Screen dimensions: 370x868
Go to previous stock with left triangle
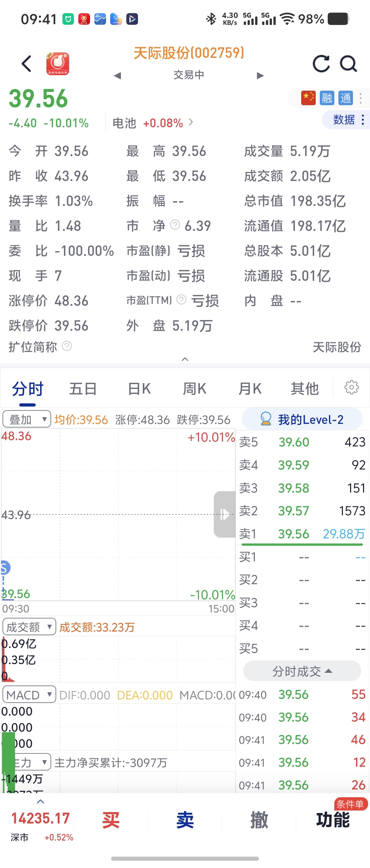tap(117, 75)
